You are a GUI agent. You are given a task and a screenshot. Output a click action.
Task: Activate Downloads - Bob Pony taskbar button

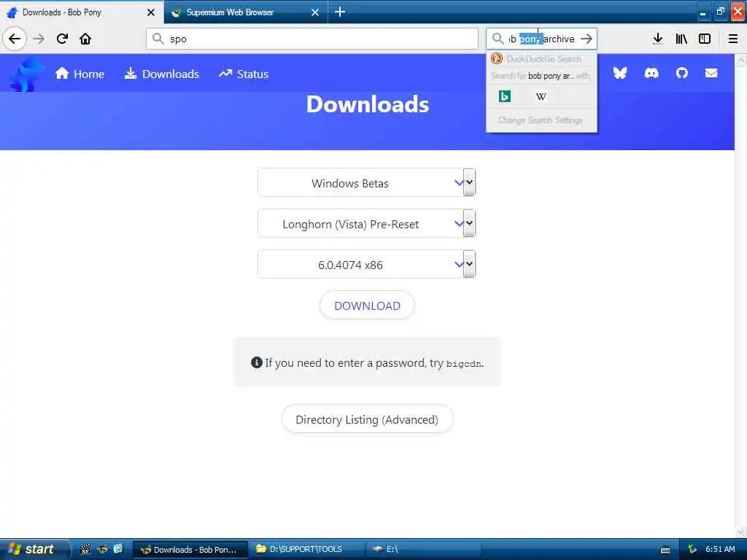tap(190, 549)
